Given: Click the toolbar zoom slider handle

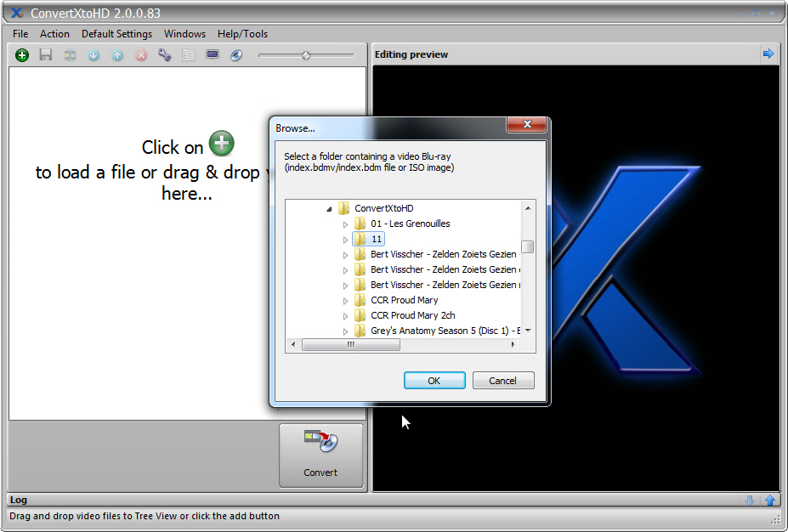Looking at the screenshot, I should pos(306,55).
